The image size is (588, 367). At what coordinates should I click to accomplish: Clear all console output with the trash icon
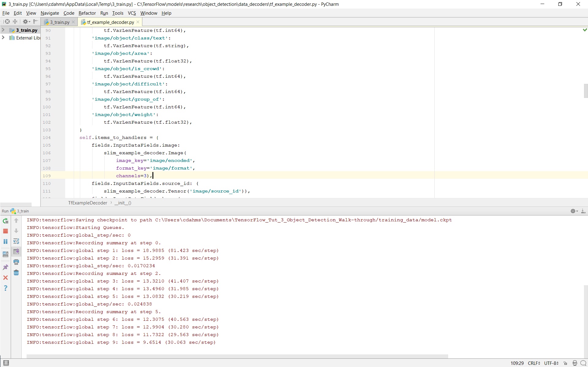(16, 272)
